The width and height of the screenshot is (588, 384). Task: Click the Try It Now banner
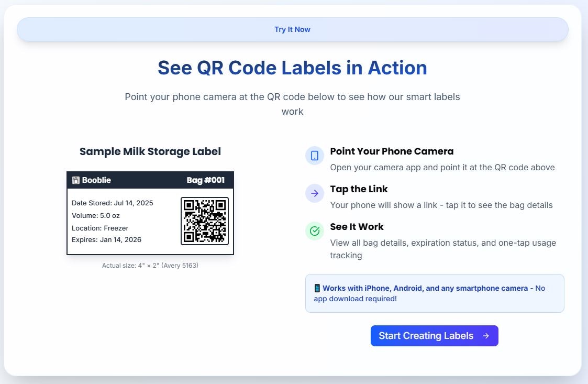pos(293,29)
